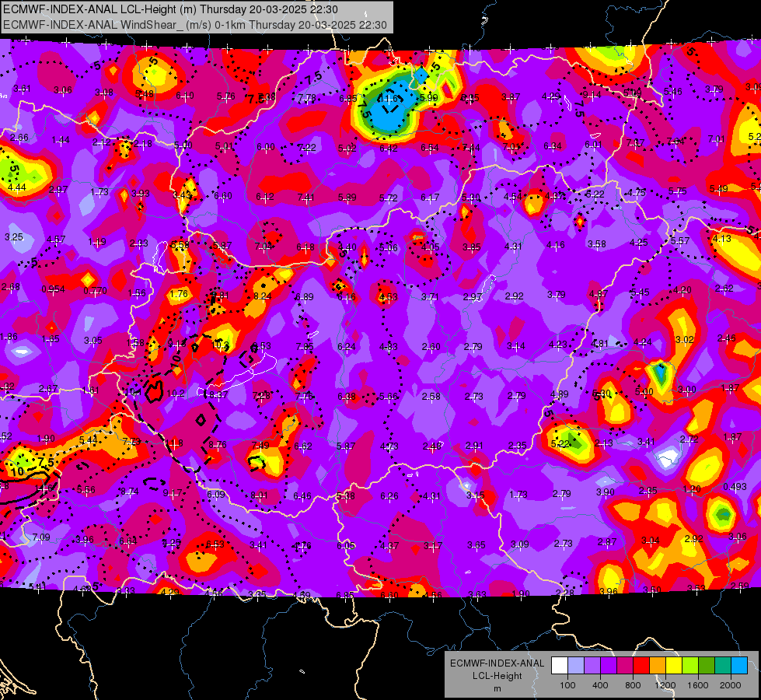The width and height of the screenshot is (761, 700).
Task: Click the red swatch in the legend
Action: pyautogui.click(x=641, y=666)
